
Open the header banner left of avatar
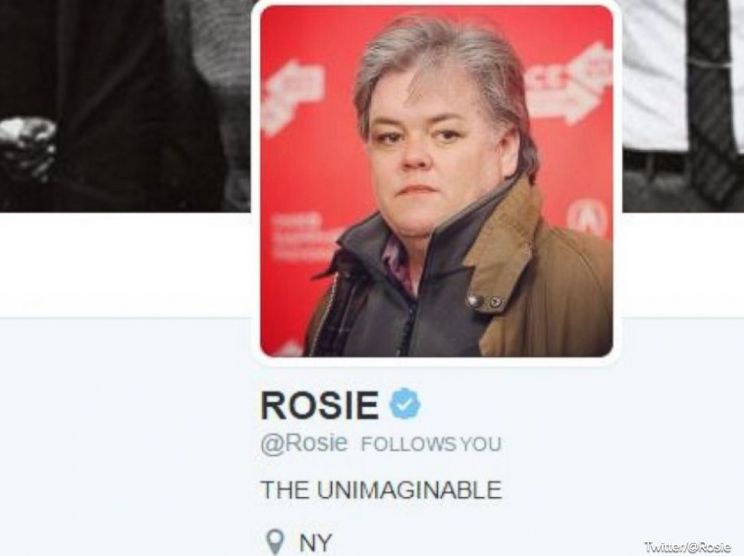click(125, 106)
